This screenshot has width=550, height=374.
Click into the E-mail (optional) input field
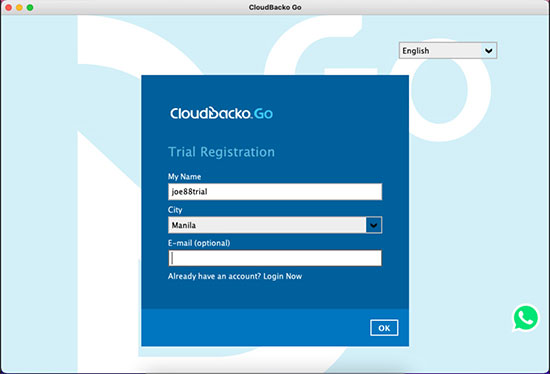[x=275, y=258]
